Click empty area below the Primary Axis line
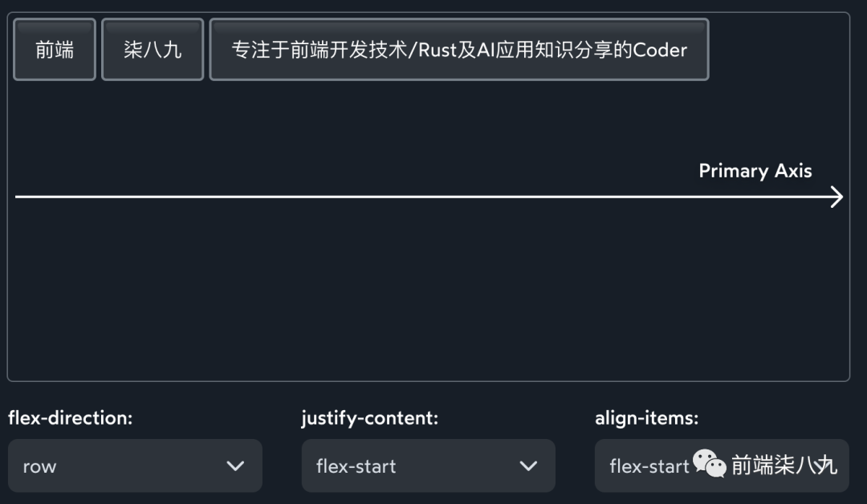Image resolution: width=867 pixels, height=504 pixels. pyautogui.click(x=401, y=297)
